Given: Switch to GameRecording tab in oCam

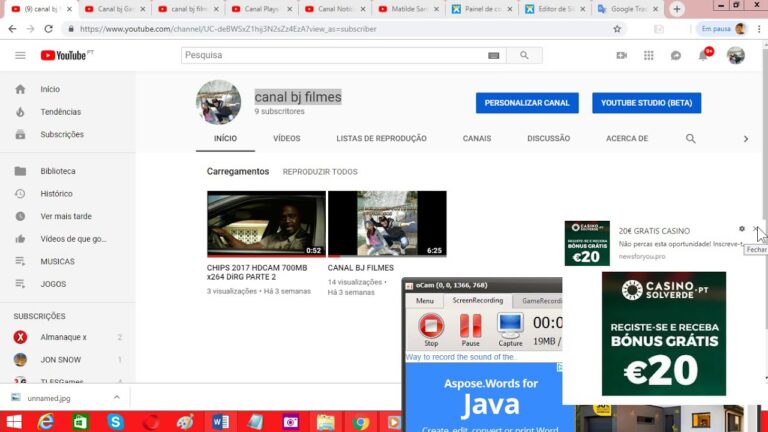Looking at the screenshot, I should [x=541, y=301].
